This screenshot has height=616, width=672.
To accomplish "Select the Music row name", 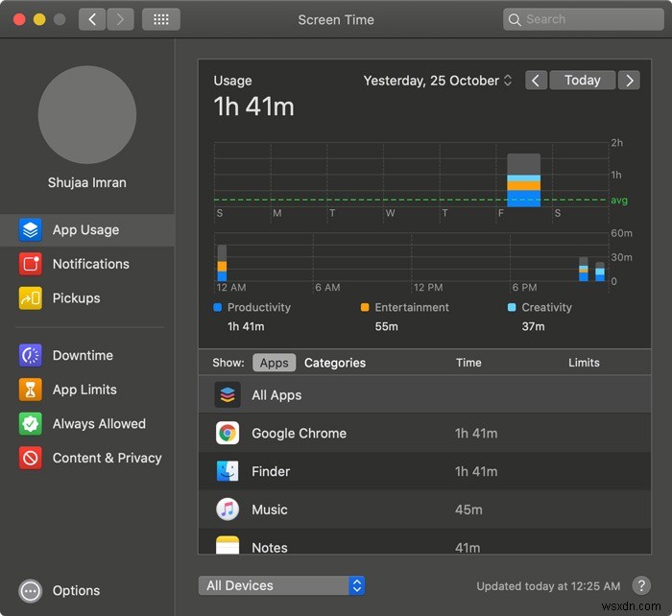I will [x=270, y=509].
